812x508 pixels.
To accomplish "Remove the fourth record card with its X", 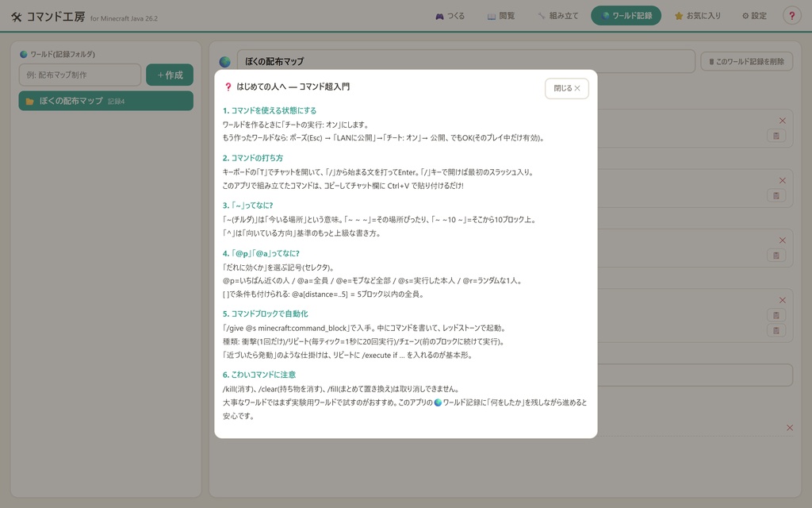I will pos(783,300).
